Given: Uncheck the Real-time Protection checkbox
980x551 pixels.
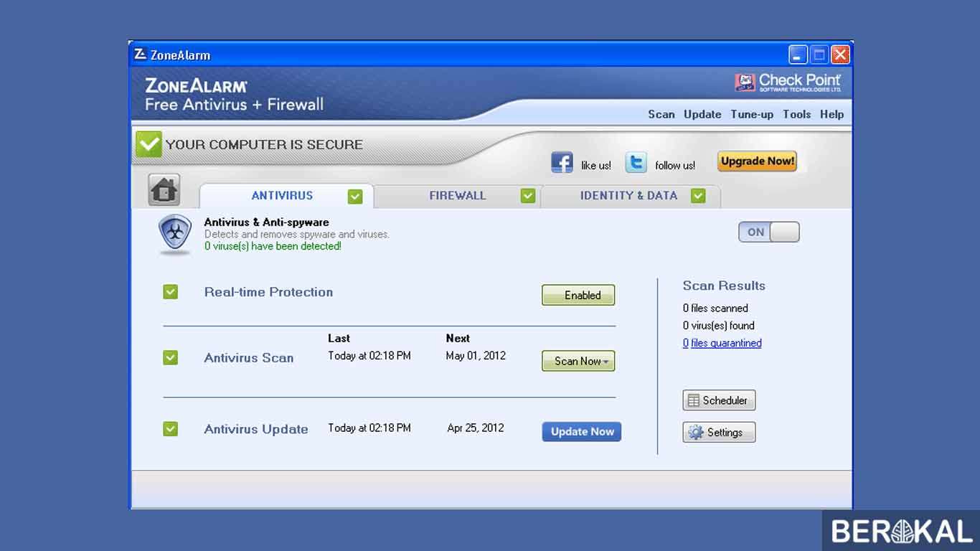Looking at the screenshot, I should coord(170,291).
